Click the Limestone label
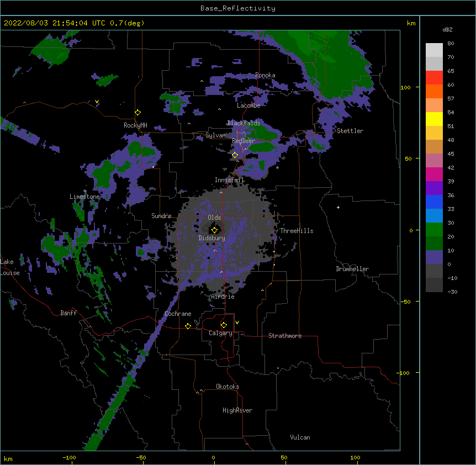Screen dimensions: 476x465 [x=84, y=197]
